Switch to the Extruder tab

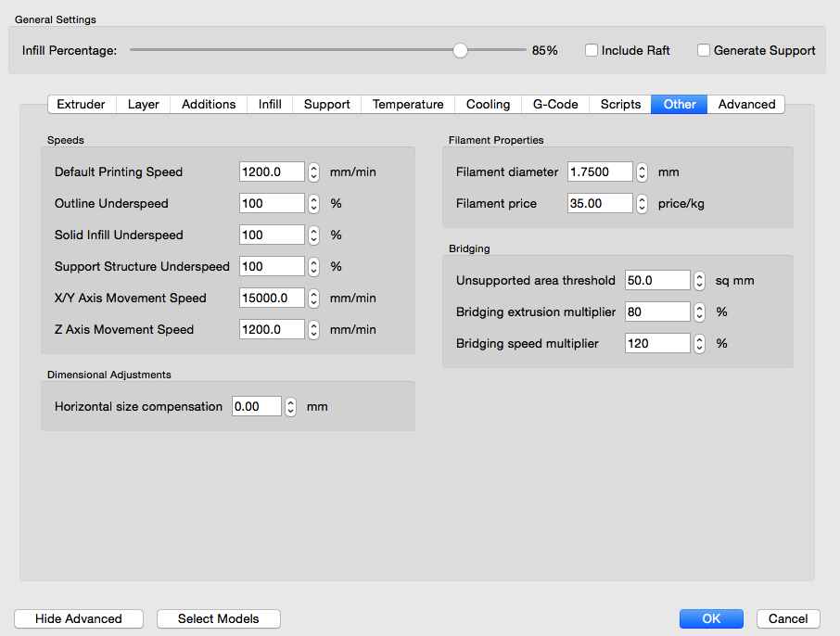[x=81, y=105]
